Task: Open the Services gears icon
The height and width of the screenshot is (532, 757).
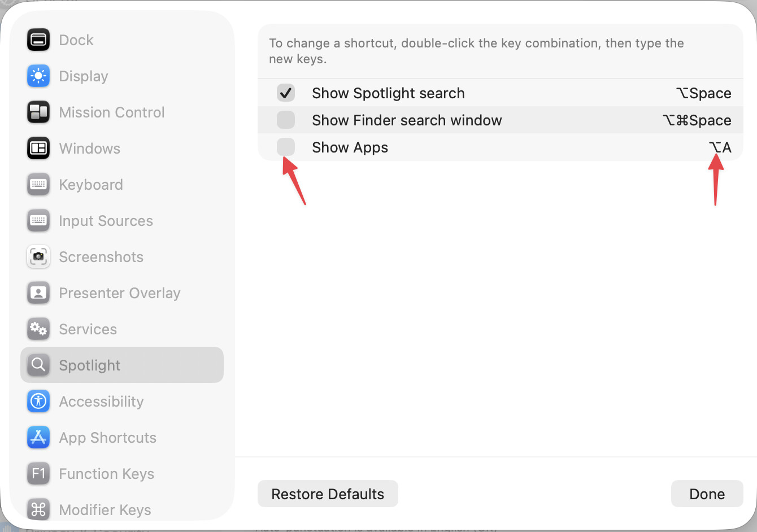Action: click(38, 329)
